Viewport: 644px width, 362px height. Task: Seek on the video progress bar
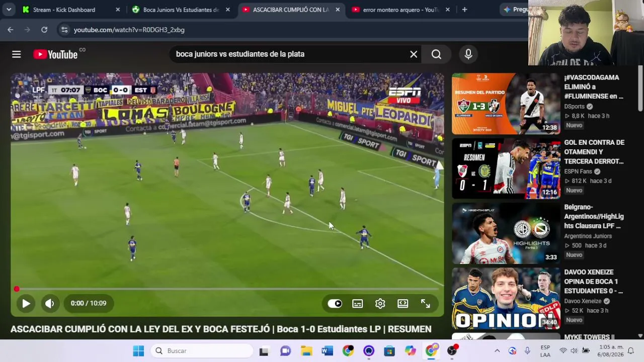tap(227, 289)
